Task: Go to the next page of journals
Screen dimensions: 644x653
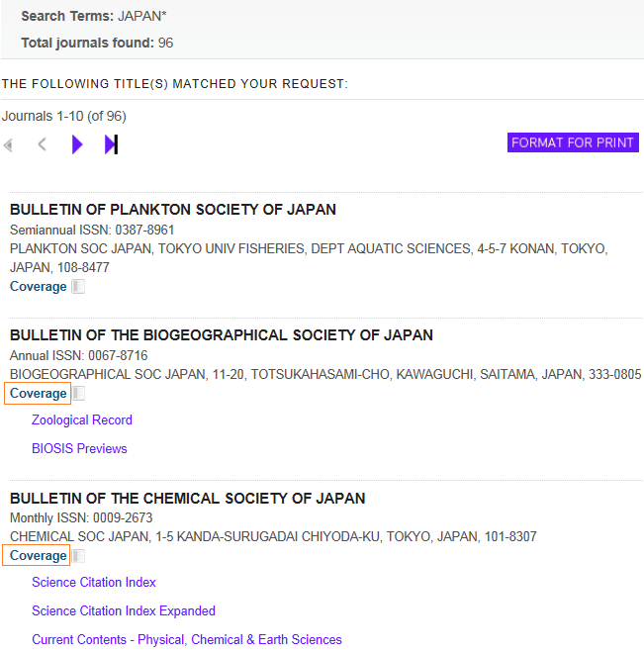Action: pos(77,145)
